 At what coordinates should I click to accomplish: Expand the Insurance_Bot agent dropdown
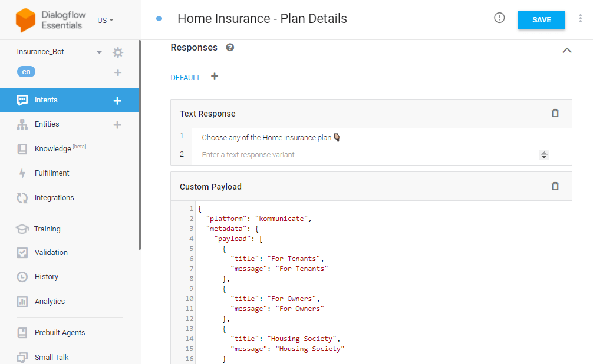(99, 52)
